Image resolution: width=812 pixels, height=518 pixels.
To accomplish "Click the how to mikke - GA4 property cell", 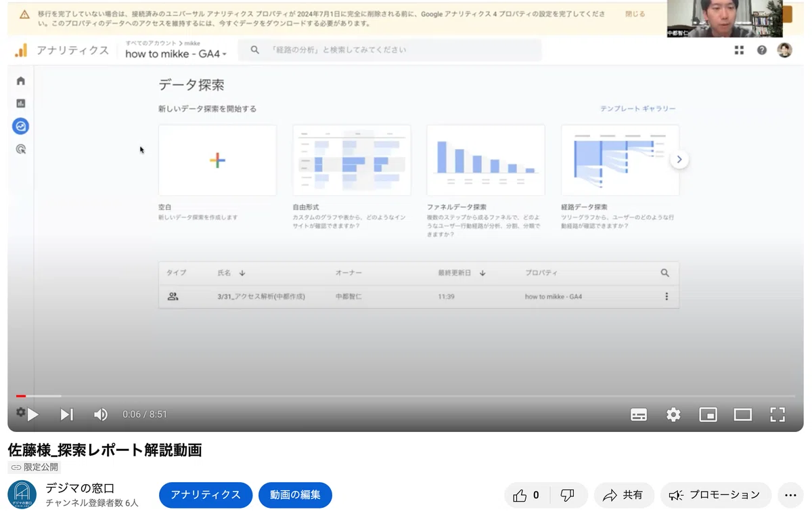I will point(554,297).
